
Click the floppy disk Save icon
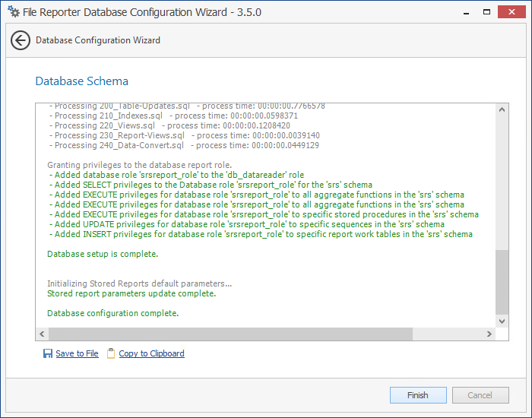(x=48, y=353)
